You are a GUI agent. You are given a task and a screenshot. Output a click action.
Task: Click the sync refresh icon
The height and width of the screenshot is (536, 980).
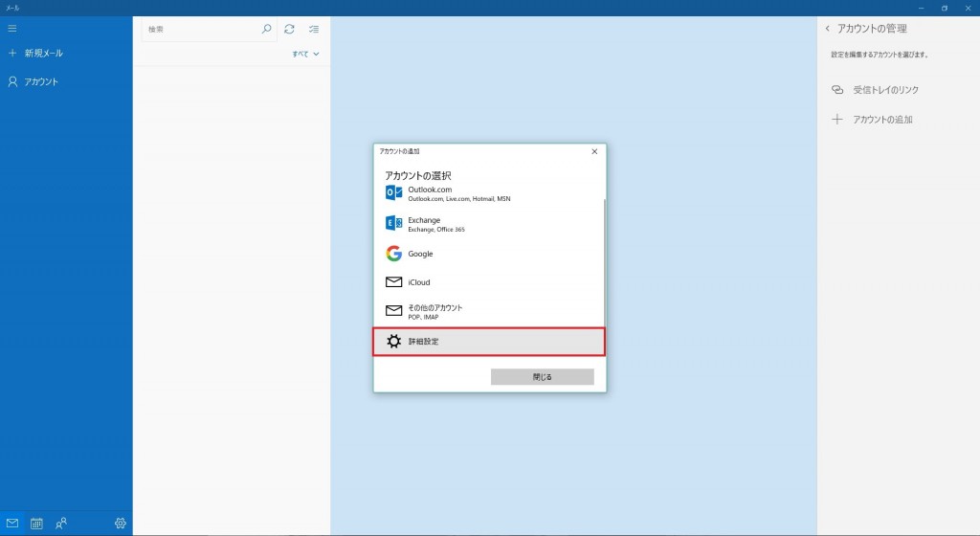(x=289, y=30)
